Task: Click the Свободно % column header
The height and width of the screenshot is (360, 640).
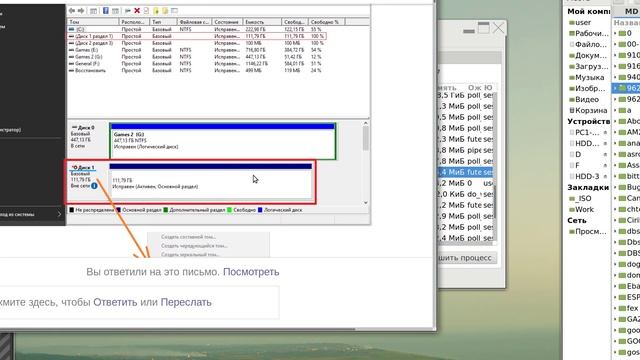Action: click(327, 22)
